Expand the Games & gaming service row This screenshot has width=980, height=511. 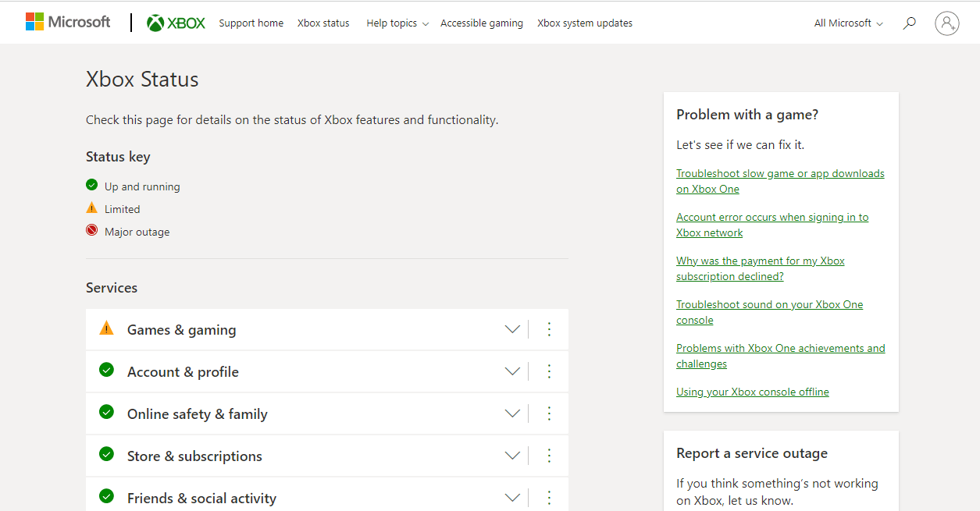pos(512,329)
